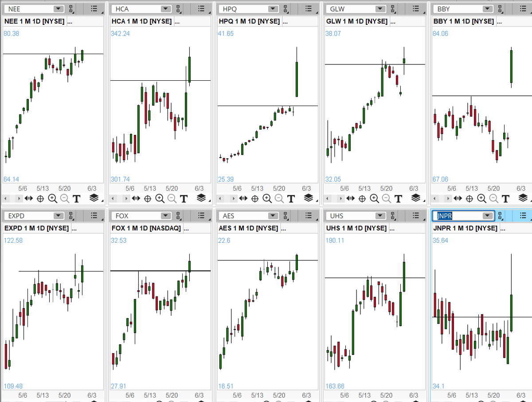Viewport: 532px width, 402px height.
Task: Click the link icon next to JNPR symbol
Action: click(x=500, y=216)
